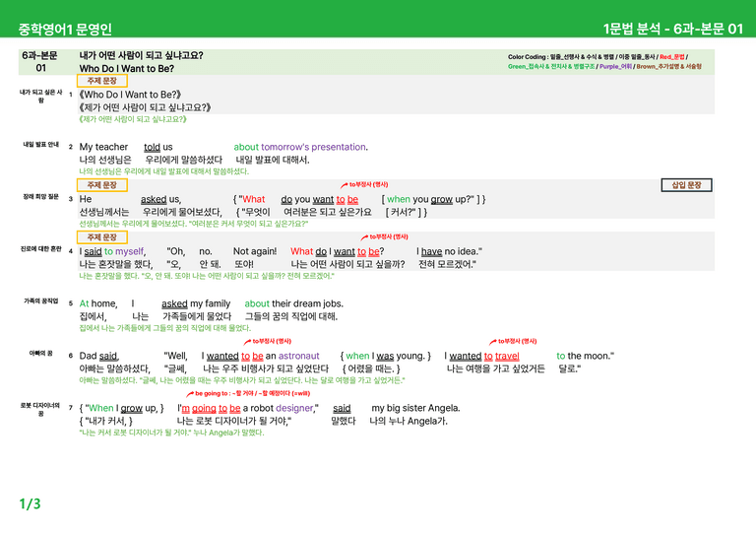Click the red question "What do I want to be?"

[x=338, y=251]
